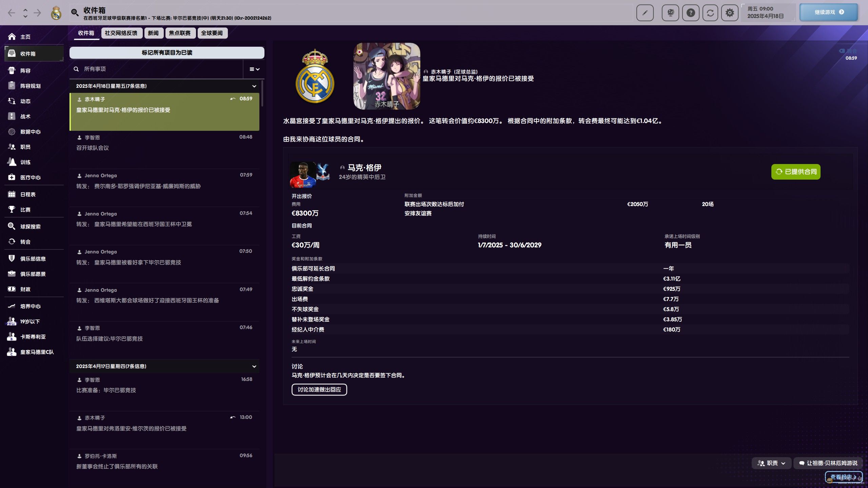Switch to the 收件箱 tab

click(86, 33)
